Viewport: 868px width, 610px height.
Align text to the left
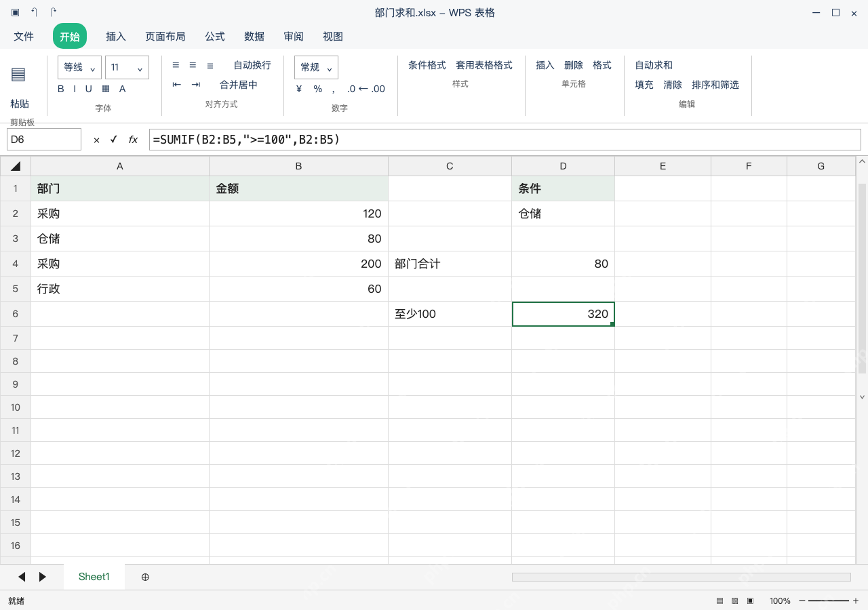pyautogui.click(x=176, y=65)
